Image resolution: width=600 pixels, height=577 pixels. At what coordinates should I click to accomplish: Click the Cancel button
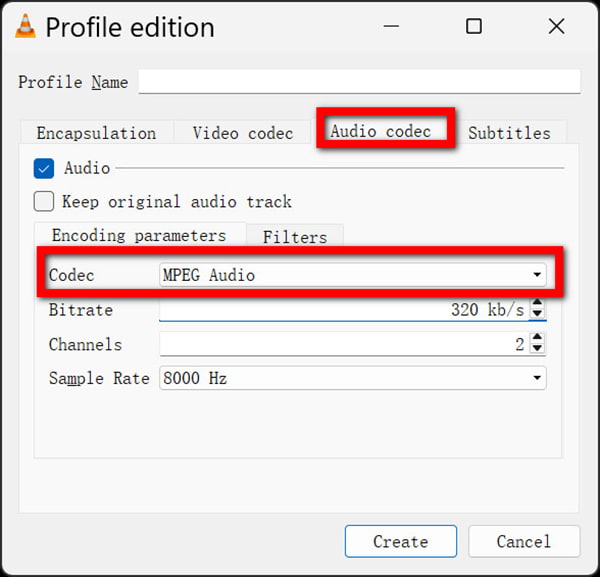pyautogui.click(x=524, y=541)
